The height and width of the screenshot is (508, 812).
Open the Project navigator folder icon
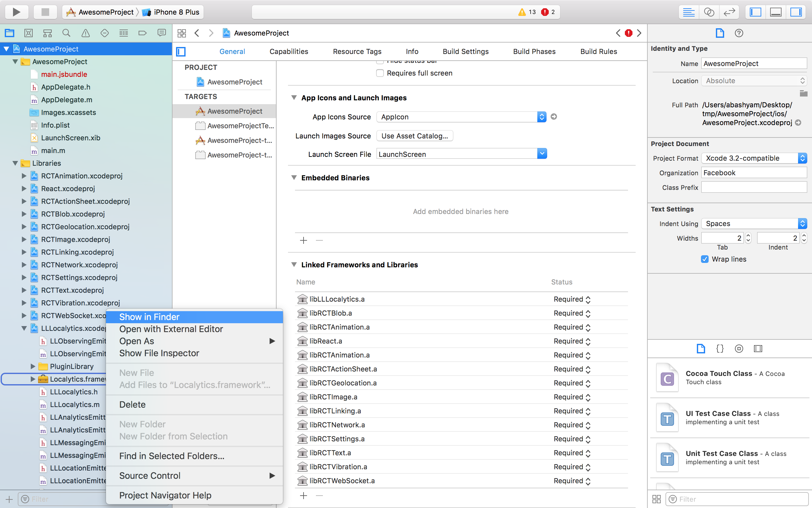click(x=10, y=33)
